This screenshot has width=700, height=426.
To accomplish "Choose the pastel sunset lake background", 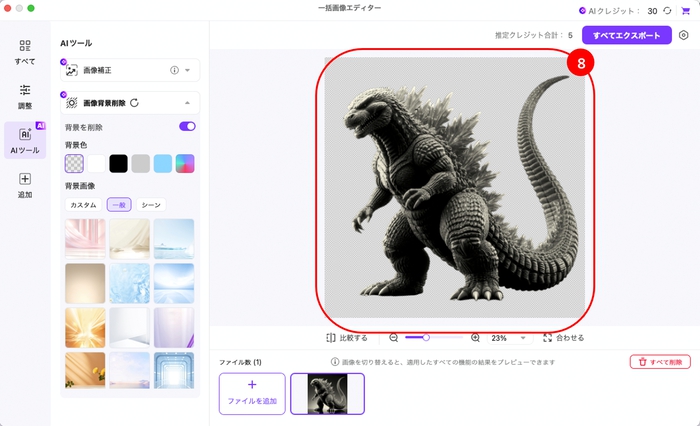I will [x=129, y=370].
